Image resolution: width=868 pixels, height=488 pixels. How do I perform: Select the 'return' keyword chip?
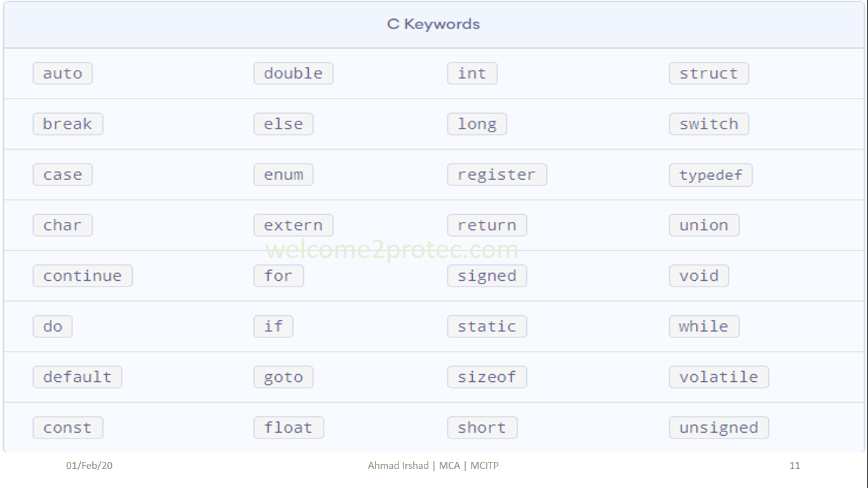coord(487,225)
